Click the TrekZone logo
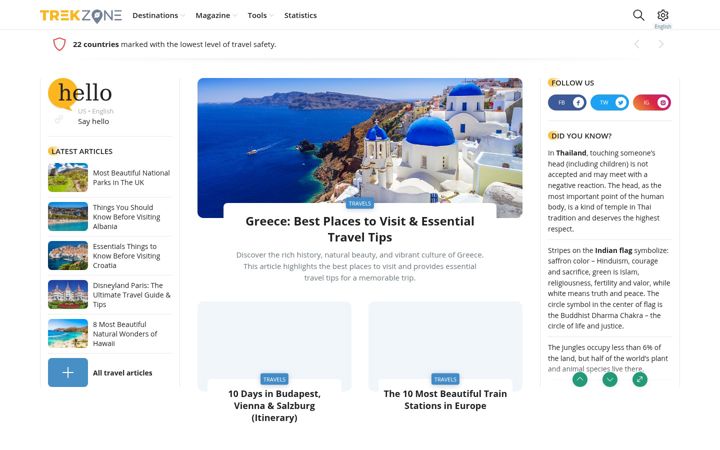This screenshot has height=450, width=720. [81, 16]
